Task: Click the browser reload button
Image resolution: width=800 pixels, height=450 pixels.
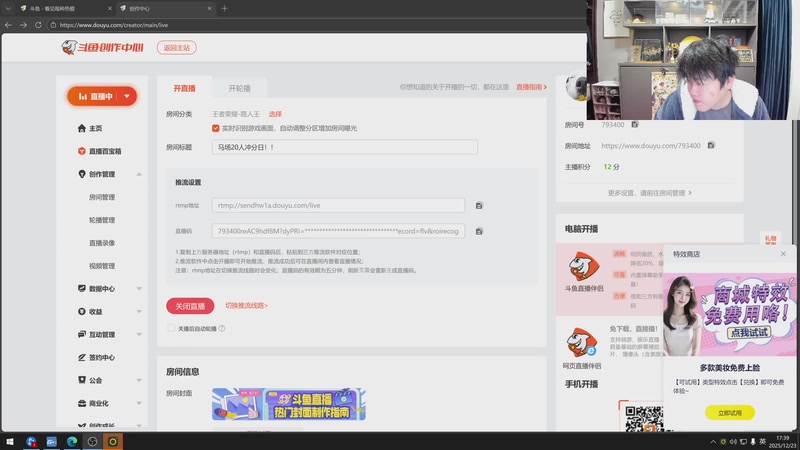Action: coord(38,24)
